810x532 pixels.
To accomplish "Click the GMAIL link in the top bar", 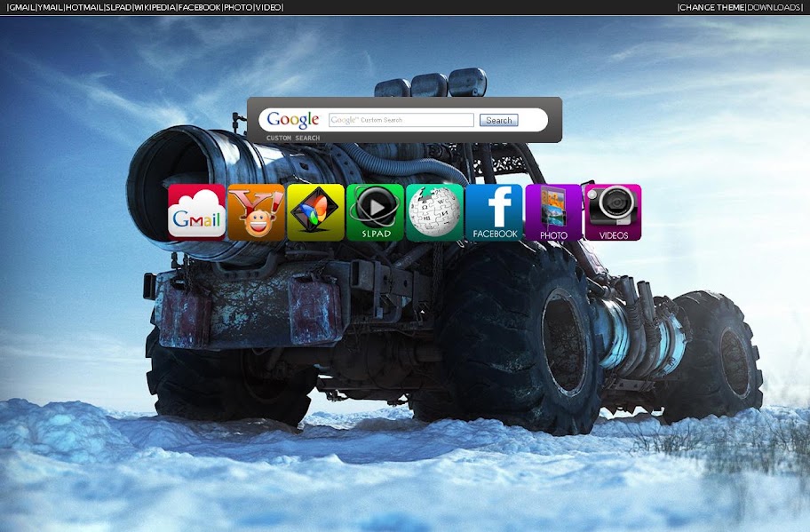I will click(x=21, y=7).
